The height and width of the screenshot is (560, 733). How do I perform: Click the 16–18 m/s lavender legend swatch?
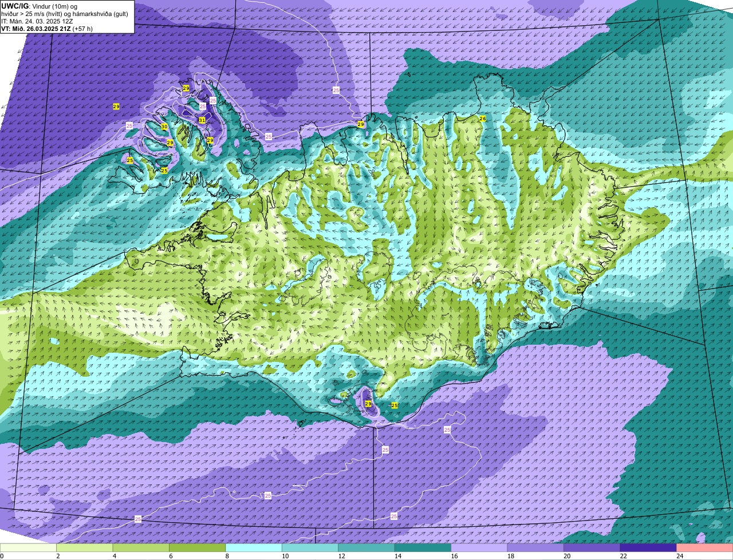tap(479, 548)
